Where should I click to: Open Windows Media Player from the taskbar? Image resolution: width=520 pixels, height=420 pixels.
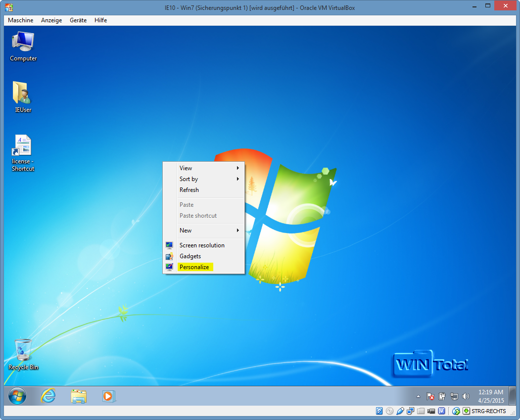click(x=108, y=396)
